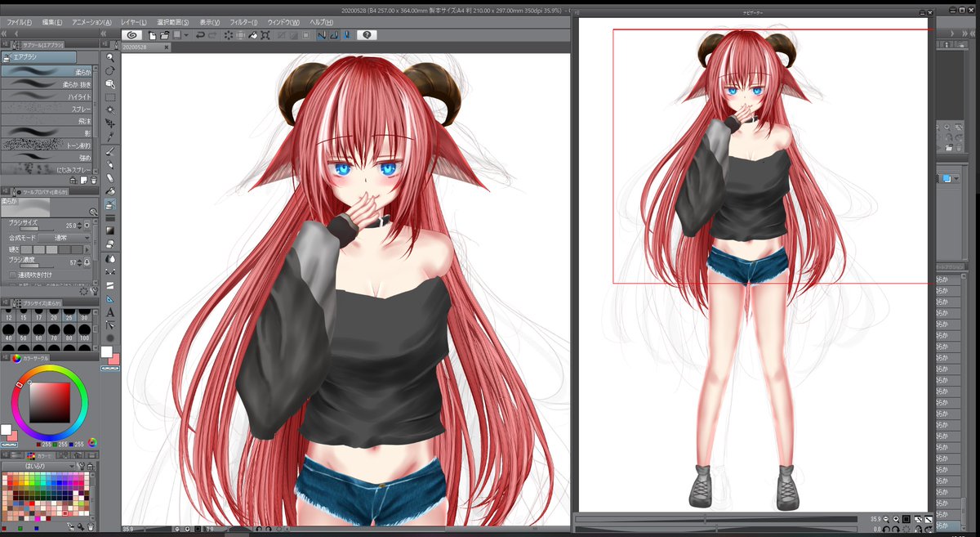
Task: Pick a red hue on the color wheel
Action: pyautogui.click(x=20, y=384)
